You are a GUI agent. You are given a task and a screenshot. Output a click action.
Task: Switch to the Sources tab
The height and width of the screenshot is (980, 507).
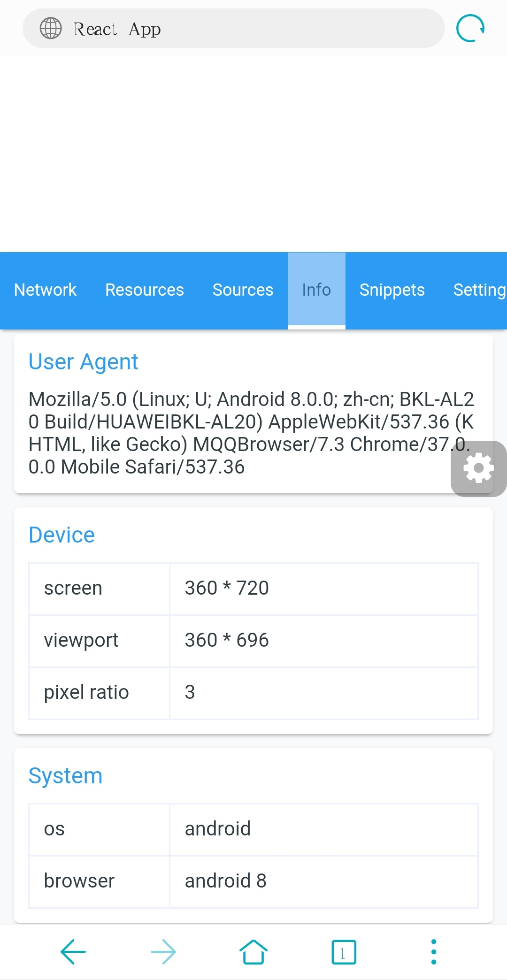(243, 290)
